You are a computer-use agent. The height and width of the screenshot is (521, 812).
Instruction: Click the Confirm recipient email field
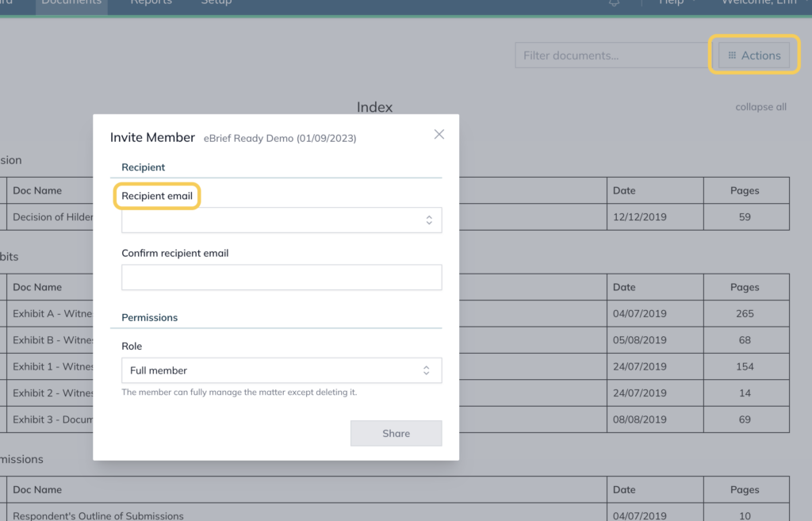pos(282,277)
